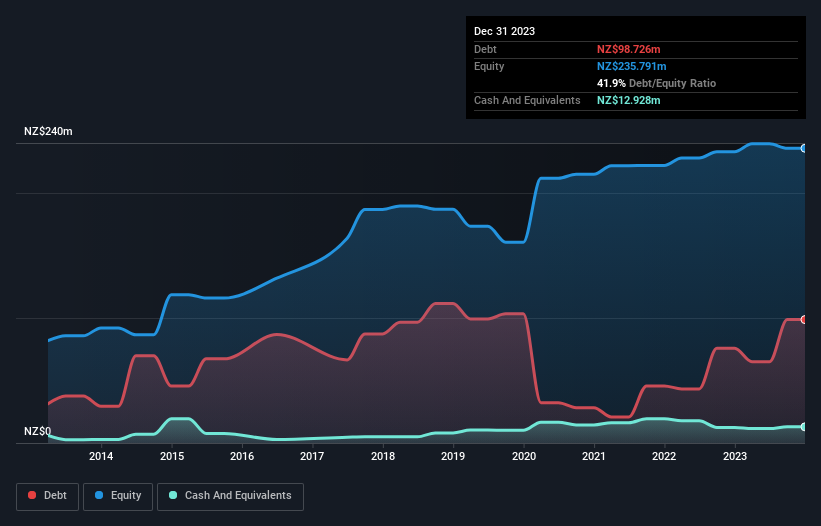This screenshot has height=526, width=821.
Task: Click the NZ$235.791m equity value
Action: click(x=631, y=66)
